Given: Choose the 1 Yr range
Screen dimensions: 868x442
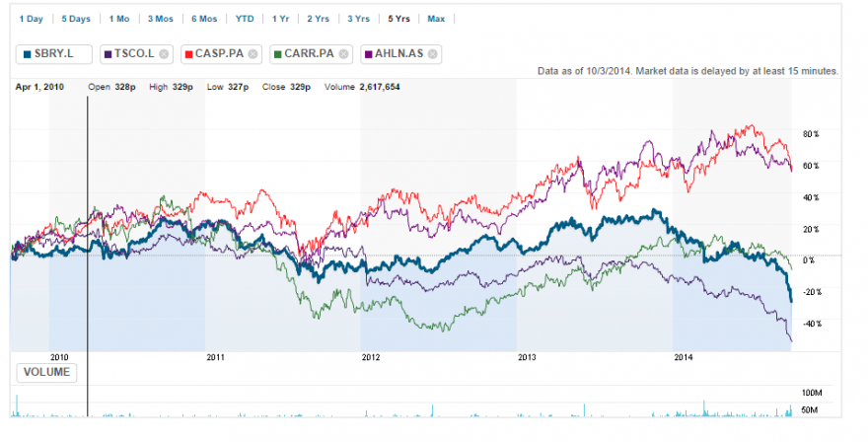Looking at the screenshot, I should click(281, 19).
